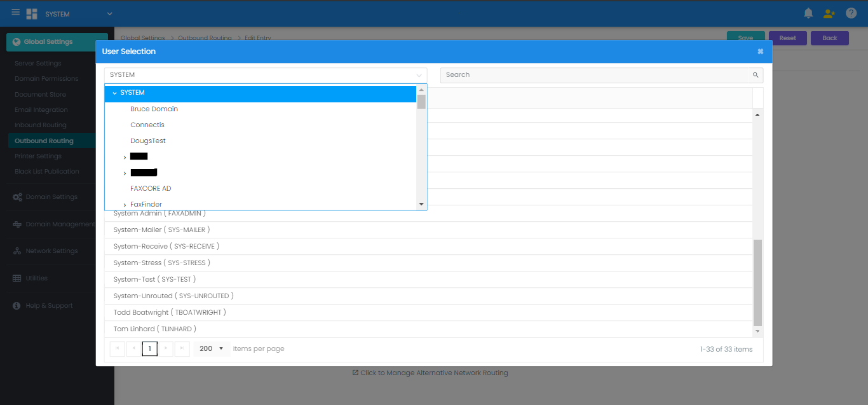The width and height of the screenshot is (868, 405).
Task: Click the Domain Settings gears icon
Action: [x=17, y=197]
